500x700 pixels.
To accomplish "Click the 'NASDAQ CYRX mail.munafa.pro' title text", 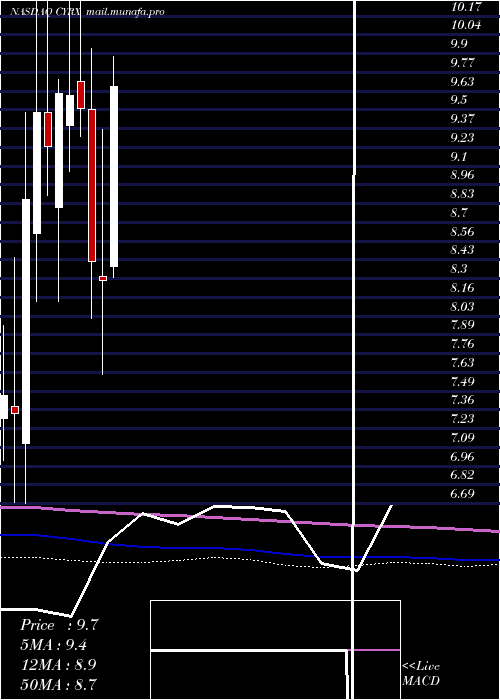I will click(x=87, y=12).
